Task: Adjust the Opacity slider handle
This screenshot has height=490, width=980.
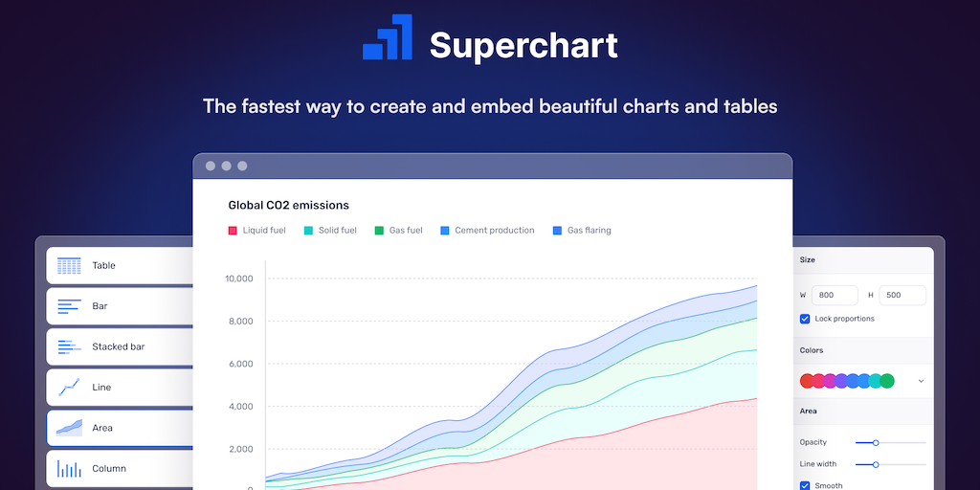Action: click(x=876, y=442)
